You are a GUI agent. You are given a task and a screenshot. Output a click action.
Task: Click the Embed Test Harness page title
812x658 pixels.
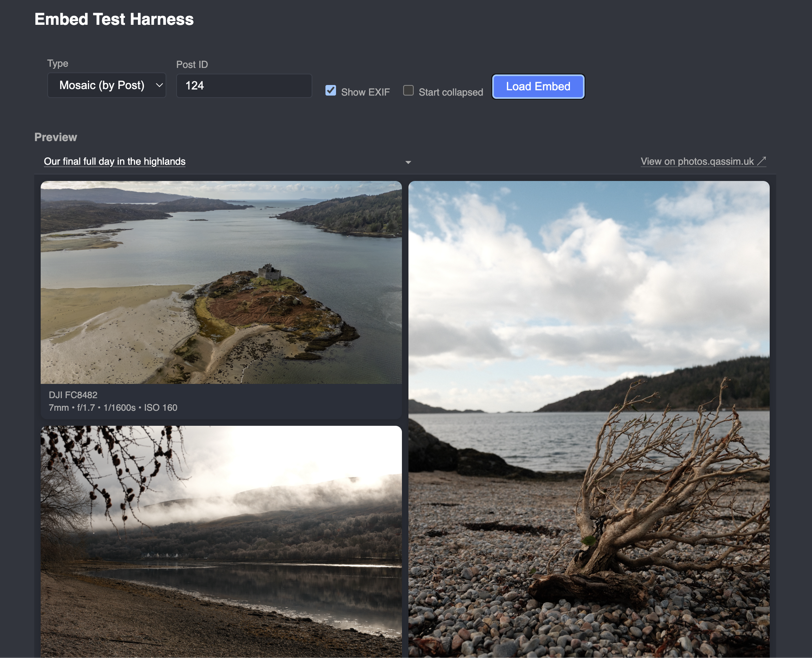(114, 20)
